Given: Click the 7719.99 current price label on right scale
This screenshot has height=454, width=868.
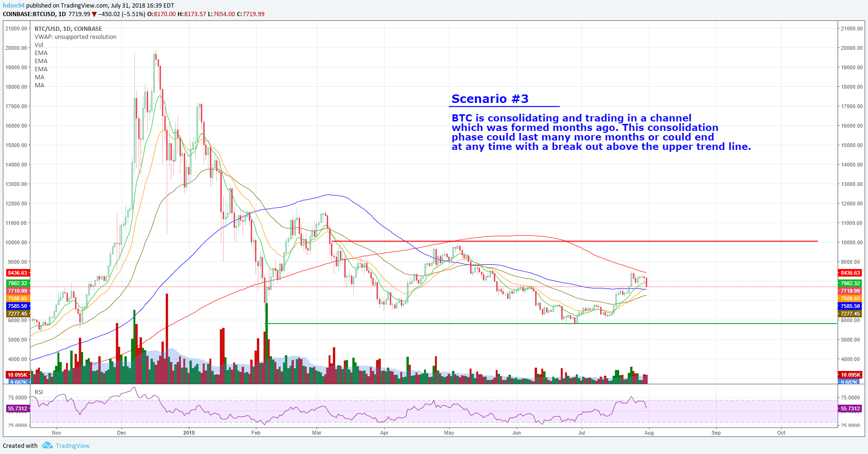Looking at the screenshot, I should [850, 291].
